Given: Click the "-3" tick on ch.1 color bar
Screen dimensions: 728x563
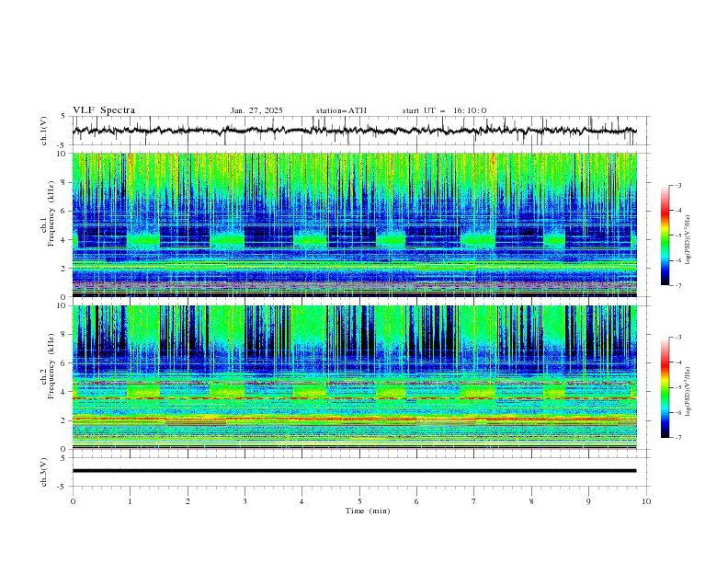Looking at the screenshot, I should (x=678, y=185).
